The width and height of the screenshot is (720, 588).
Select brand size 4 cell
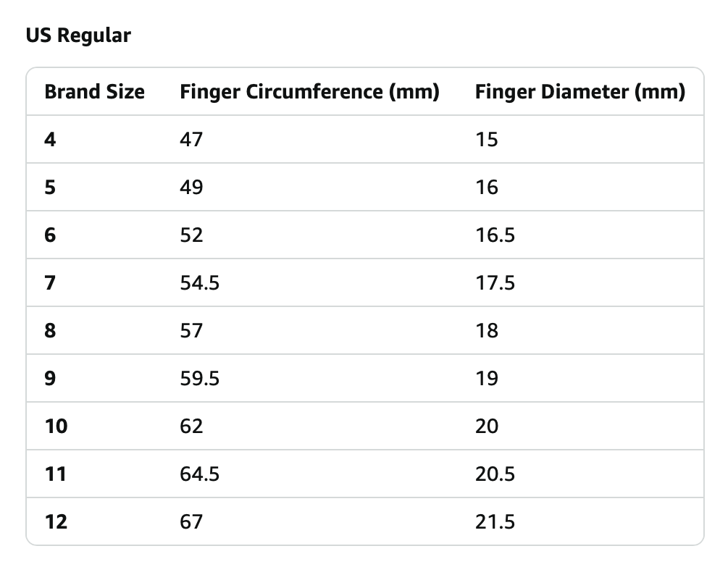[50, 139]
